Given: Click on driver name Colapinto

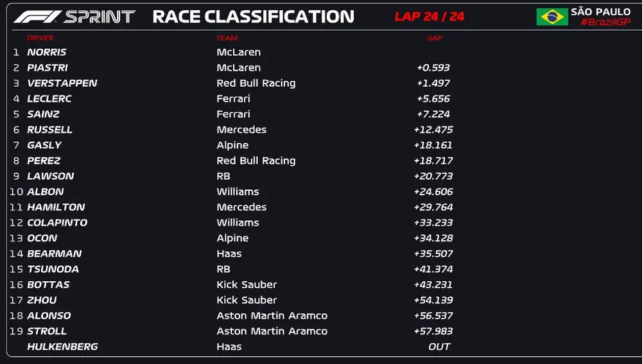Looking at the screenshot, I should pyautogui.click(x=57, y=223).
